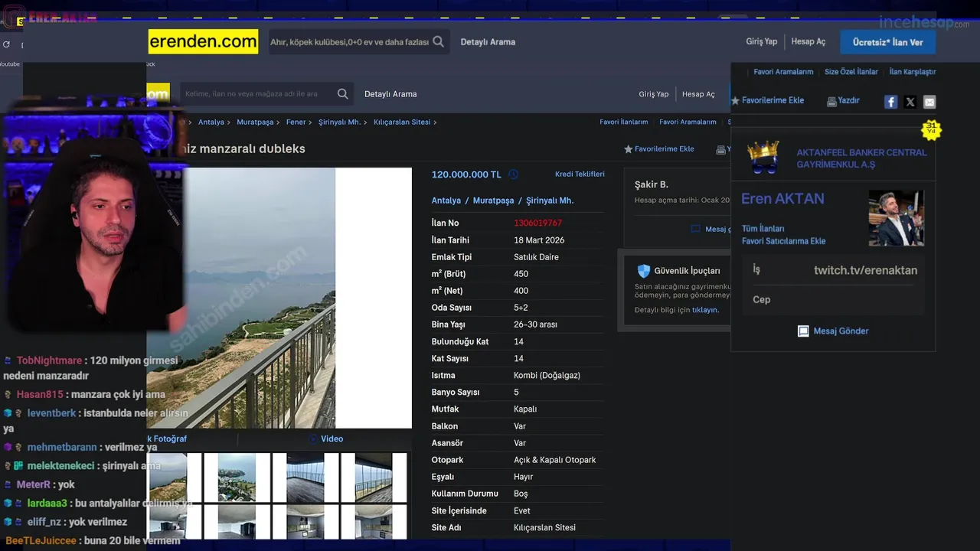The height and width of the screenshot is (551, 980).
Task: Click the magnifier in the erenden.com search bar
Action: click(438, 42)
